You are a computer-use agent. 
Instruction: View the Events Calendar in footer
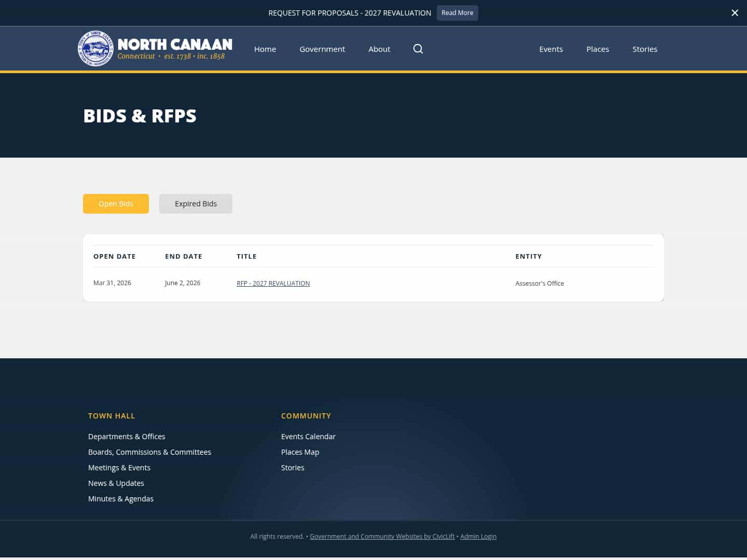click(308, 436)
